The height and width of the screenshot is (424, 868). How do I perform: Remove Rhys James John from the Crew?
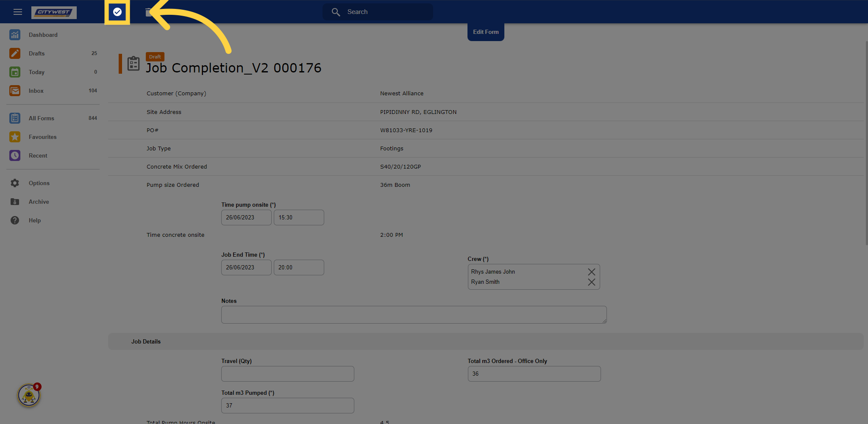pos(592,272)
